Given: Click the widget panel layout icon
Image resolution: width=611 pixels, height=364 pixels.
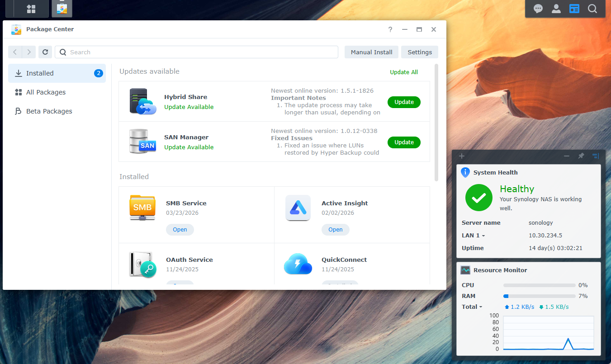Looking at the screenshot, I should pyautogui.click(x=596, y=156).
